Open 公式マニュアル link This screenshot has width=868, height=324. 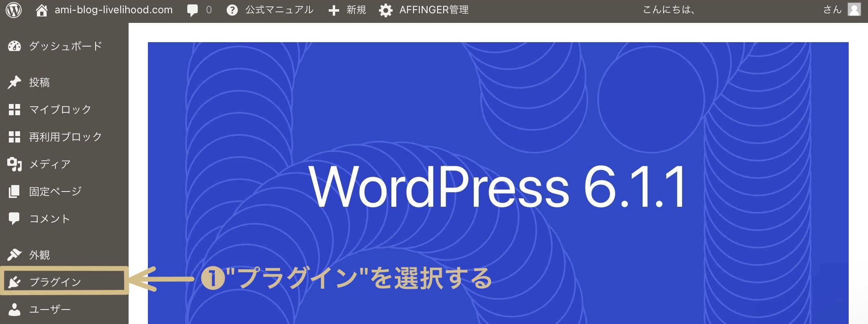[x=279, y=10]
